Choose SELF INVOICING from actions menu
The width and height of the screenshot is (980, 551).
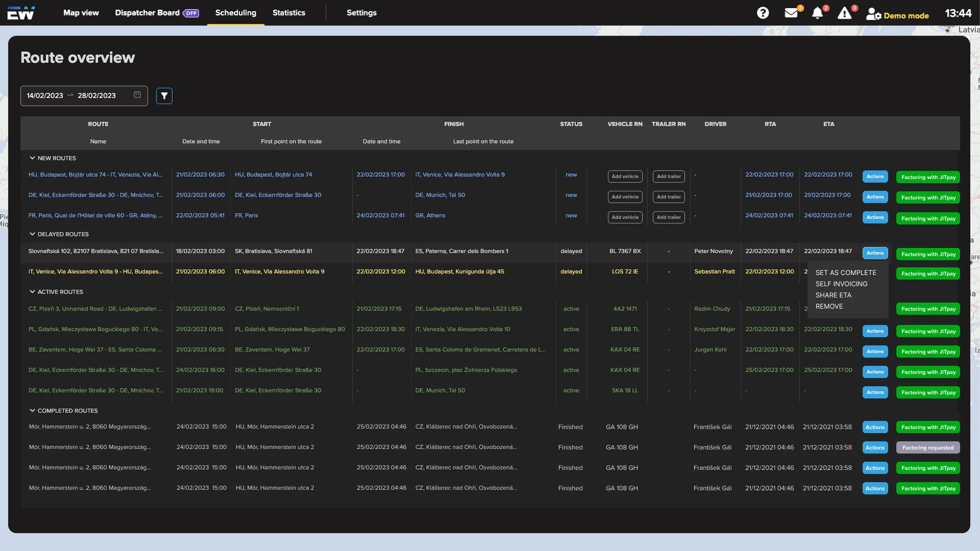coord(841,284)
